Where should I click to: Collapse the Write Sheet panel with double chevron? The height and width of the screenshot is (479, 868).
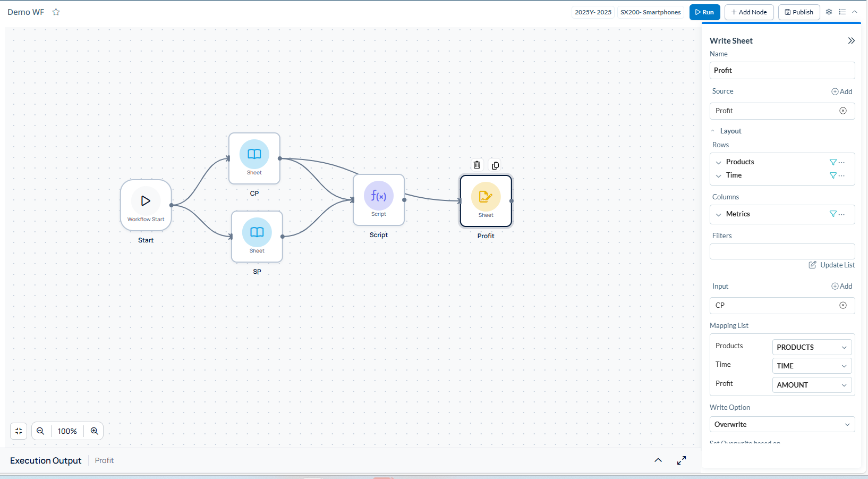[x=851, y=41]
